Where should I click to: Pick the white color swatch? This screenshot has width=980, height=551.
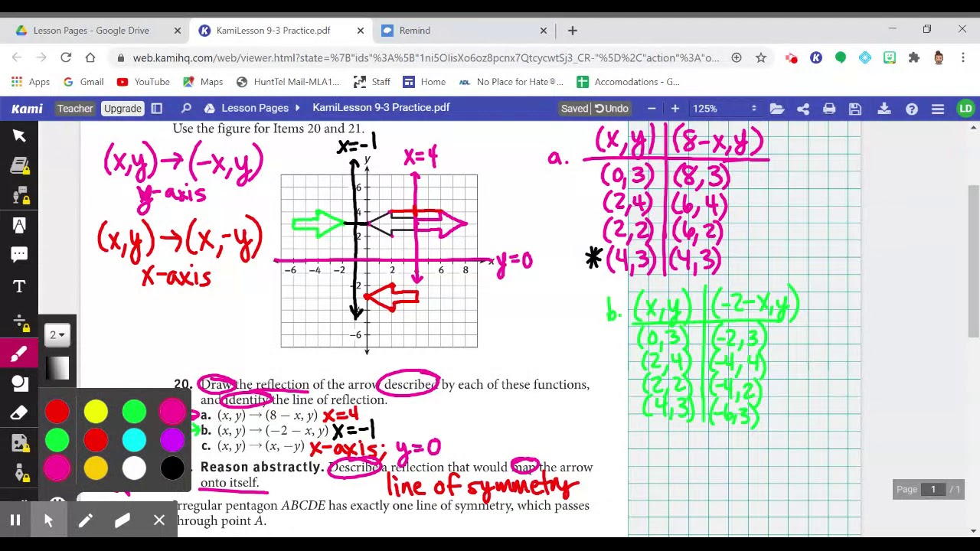point(134,468)
